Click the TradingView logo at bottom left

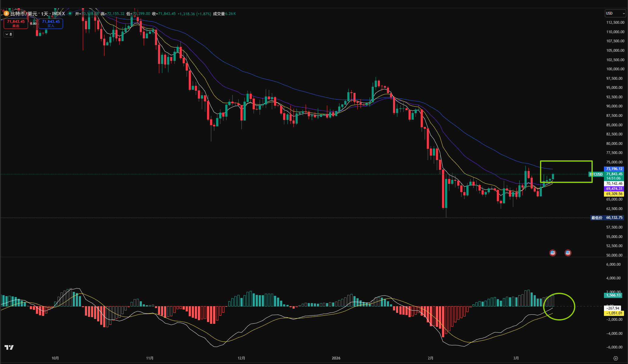click(x=9, y=347)
